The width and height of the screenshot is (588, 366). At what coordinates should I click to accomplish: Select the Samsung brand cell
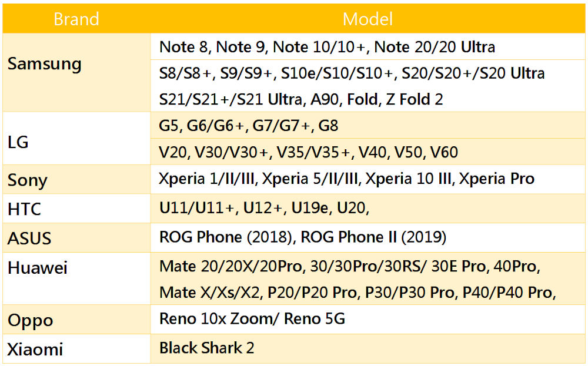76,72
